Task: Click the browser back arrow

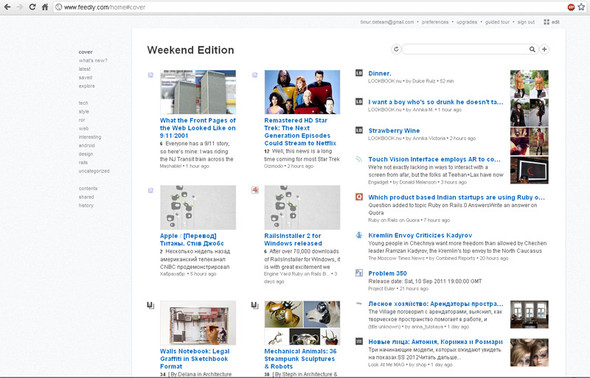Action: point(7,7)
